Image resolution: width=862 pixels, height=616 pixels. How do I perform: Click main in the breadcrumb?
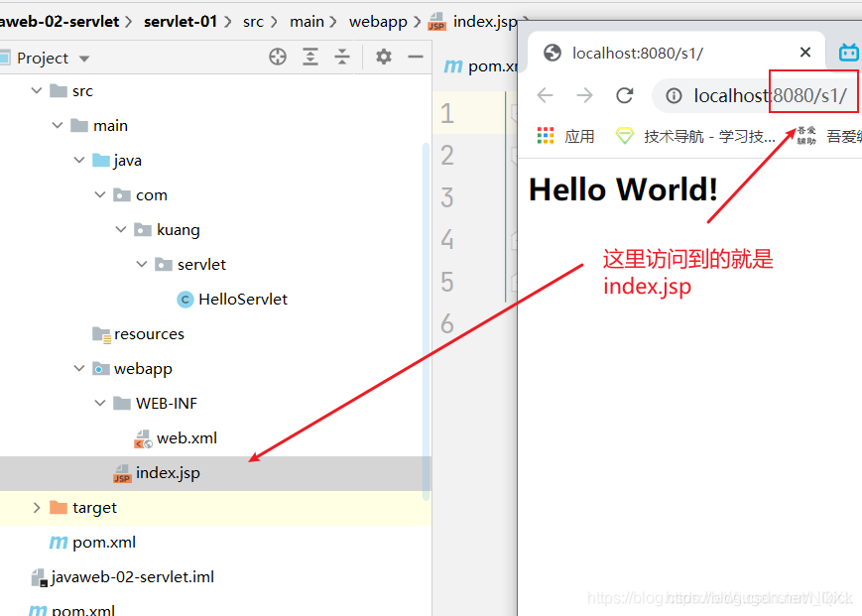[307, 22]
